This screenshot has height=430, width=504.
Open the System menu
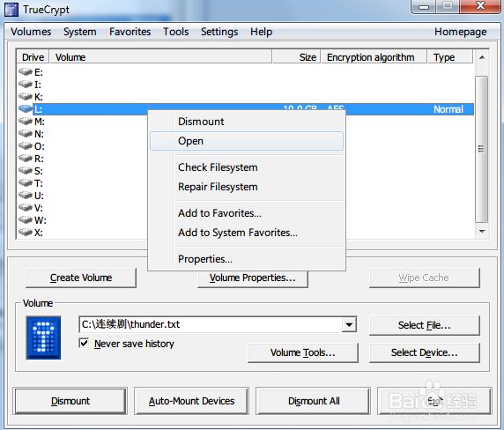point(79,32)
